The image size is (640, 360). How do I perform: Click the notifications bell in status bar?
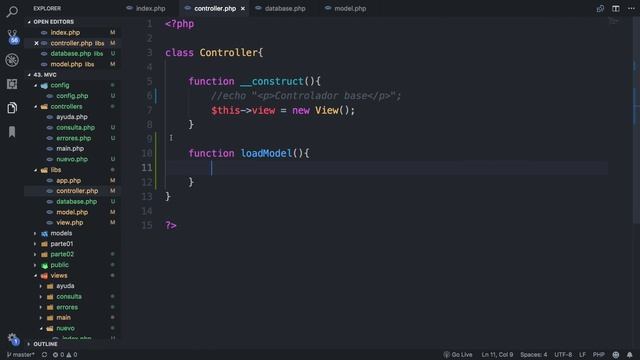(x=630, y=355)
